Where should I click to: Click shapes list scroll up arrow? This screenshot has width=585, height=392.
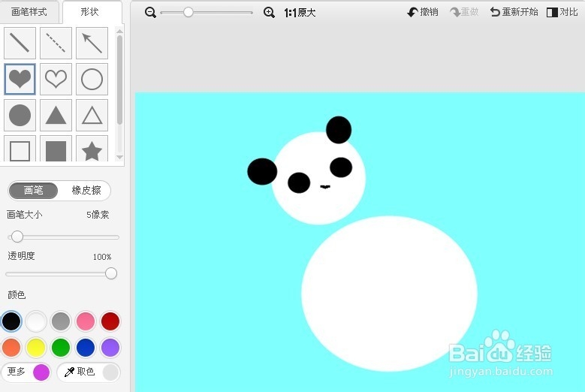pyautogui.click(x=119, y=32)
